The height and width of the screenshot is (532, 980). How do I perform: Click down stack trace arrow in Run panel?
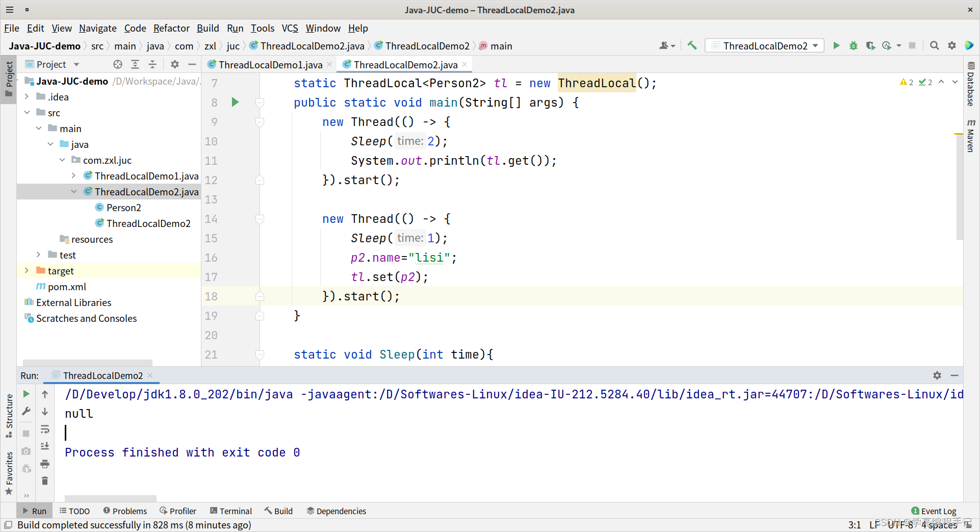[45, 411]
